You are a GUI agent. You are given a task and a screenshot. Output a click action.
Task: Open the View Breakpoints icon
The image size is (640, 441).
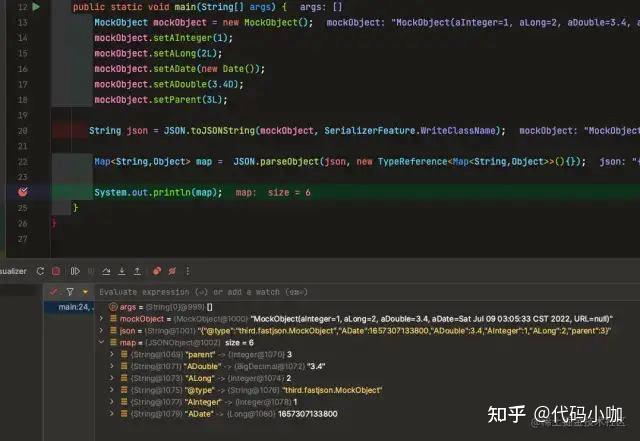[157, 271]
